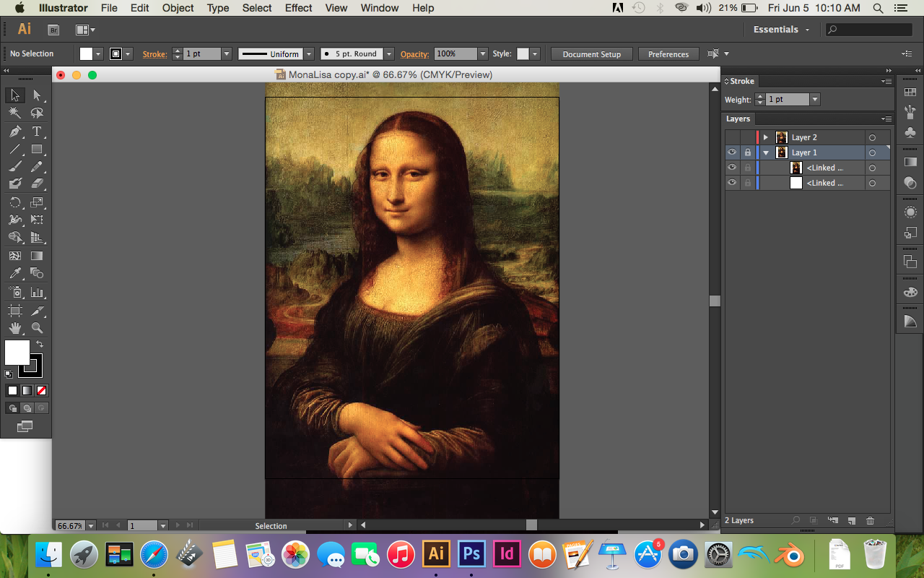
Task: Toggle visibility of Layer 2
Action: (732, 137)
